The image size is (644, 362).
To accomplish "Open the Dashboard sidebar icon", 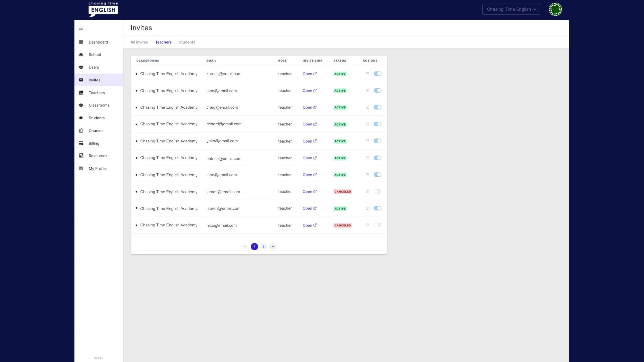I will click(81, 42).
